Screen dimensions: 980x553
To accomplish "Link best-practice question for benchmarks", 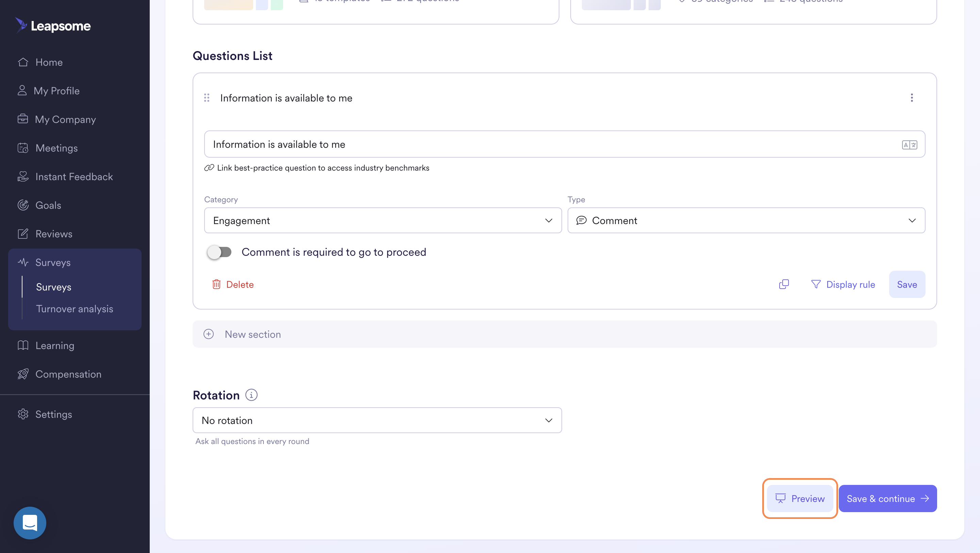I will pos(323,168).
